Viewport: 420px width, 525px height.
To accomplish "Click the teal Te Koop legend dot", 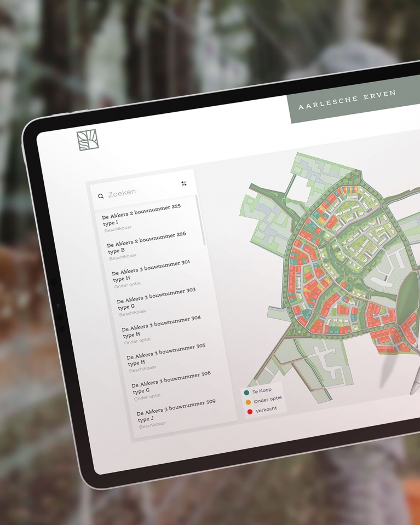I will coord(246,393).
